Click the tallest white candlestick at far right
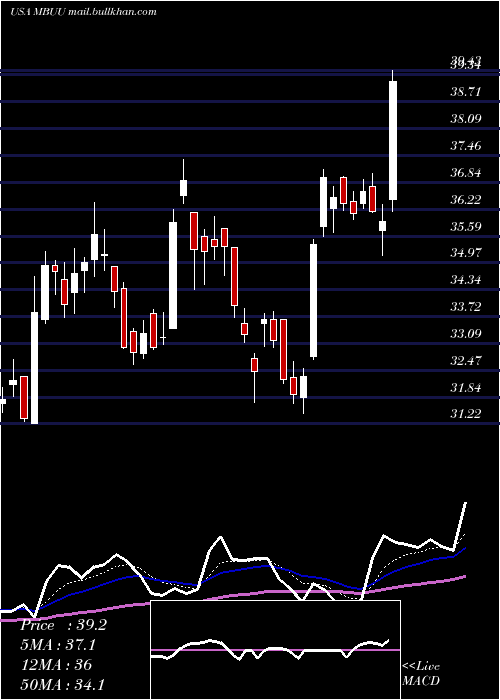This screenshot has height=700, width=500. (393, 140)
